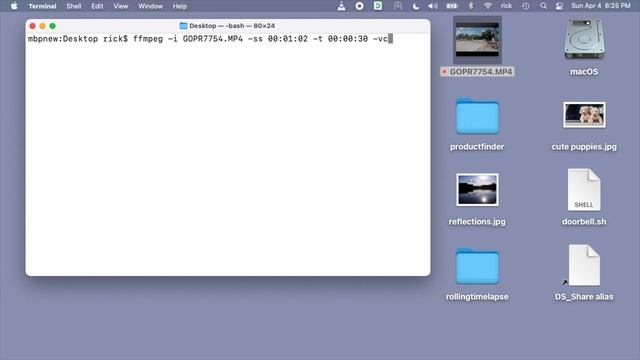Click the folder proxy icon in Terminal title
Image resolution: width=640 pixels, height=360 pixels.
click(183, 26)
